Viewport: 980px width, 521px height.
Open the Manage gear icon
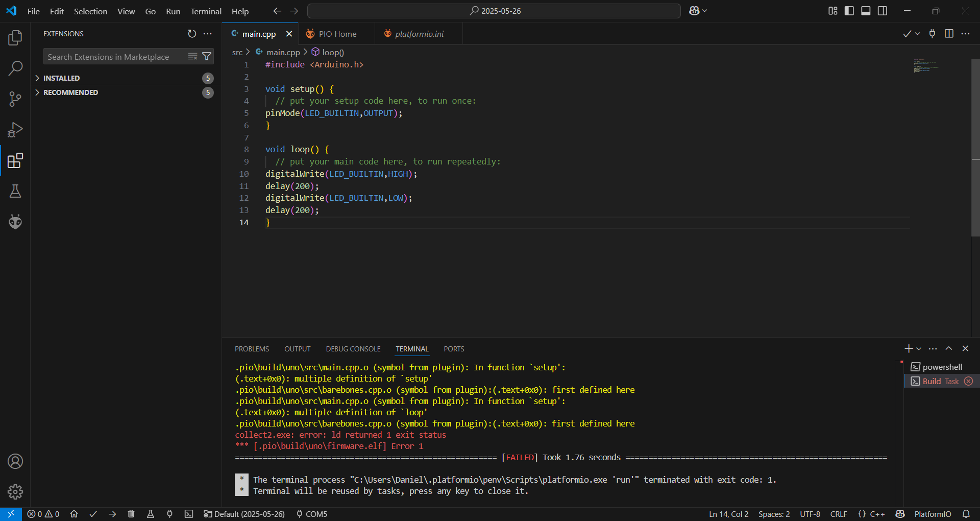15,492
